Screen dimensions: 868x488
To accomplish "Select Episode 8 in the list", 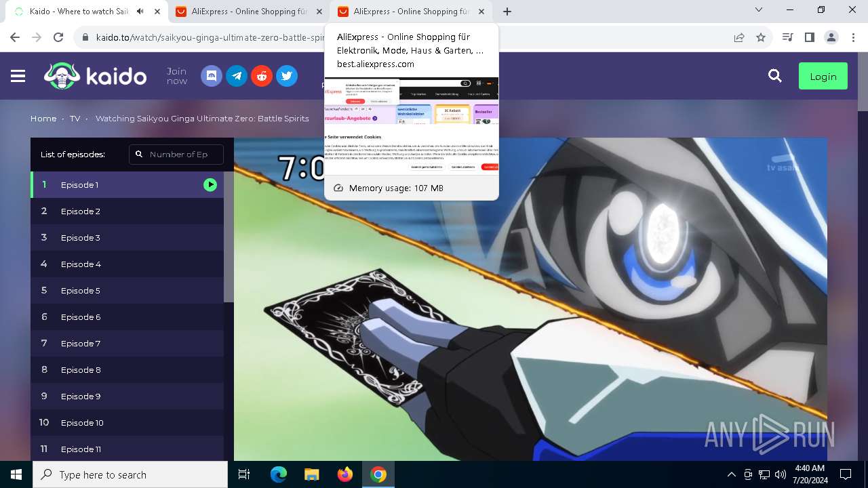I will pyautogui.click(x=127, y=369).
